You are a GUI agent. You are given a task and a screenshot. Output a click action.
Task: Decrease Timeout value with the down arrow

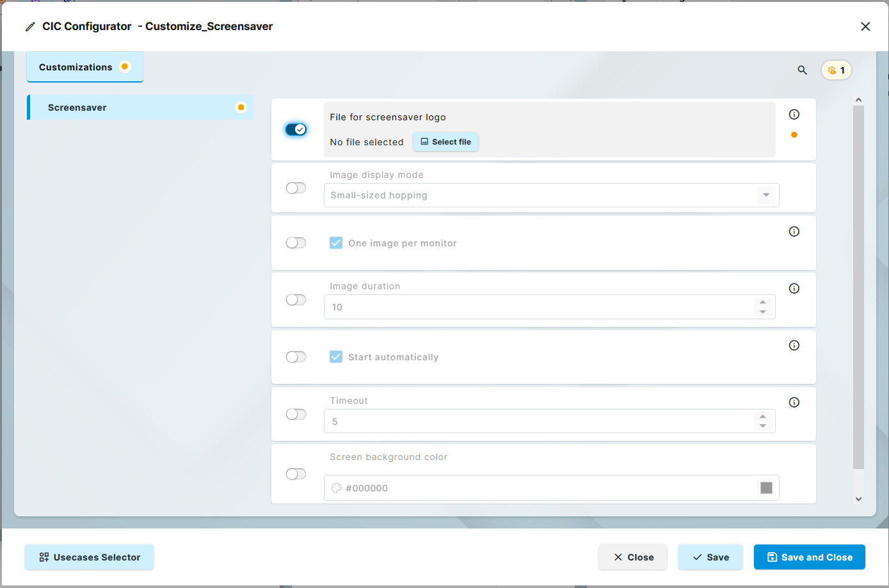coord(762,426)
